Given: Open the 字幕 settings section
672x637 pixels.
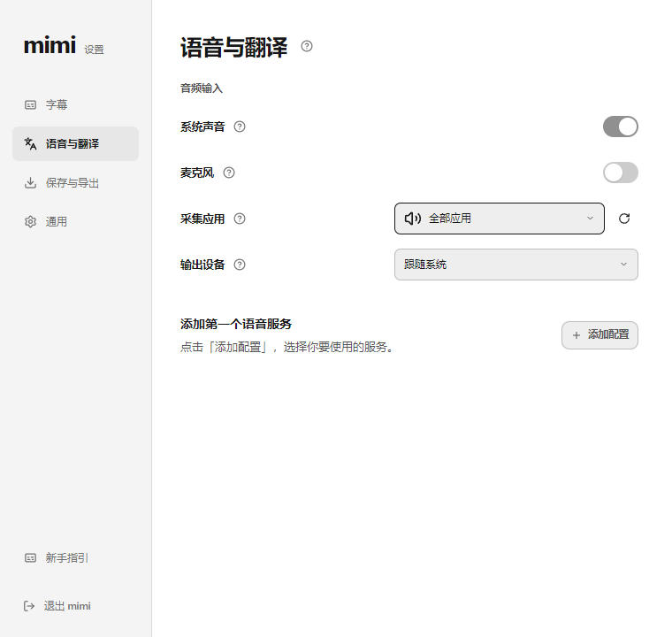Looking at the screenshot, I should pyautogui.click(x=75, y=104).
